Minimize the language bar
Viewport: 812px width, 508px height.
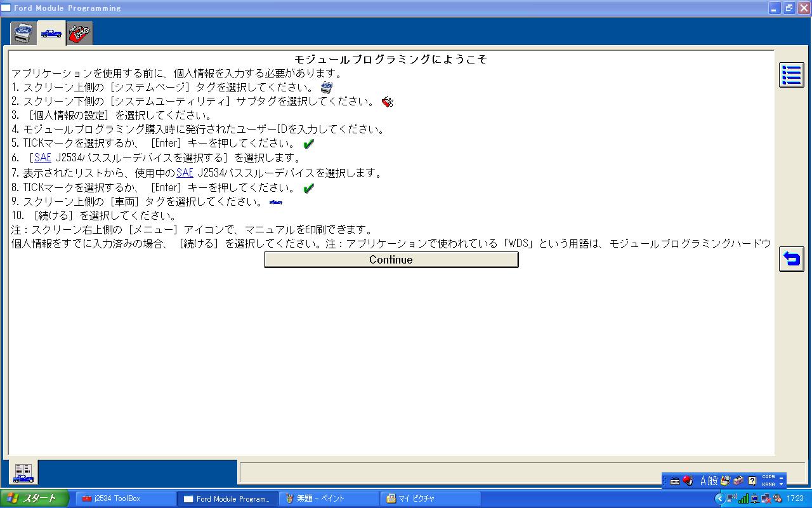tap(782, 477)
